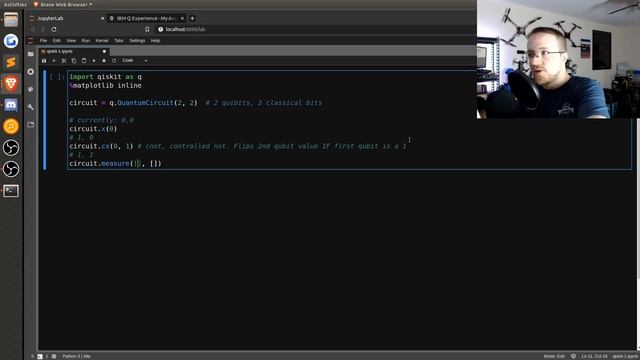The image size is (640, 360).
Task: Reload the page with the browser refresh icon
Action: pos(54,29)
